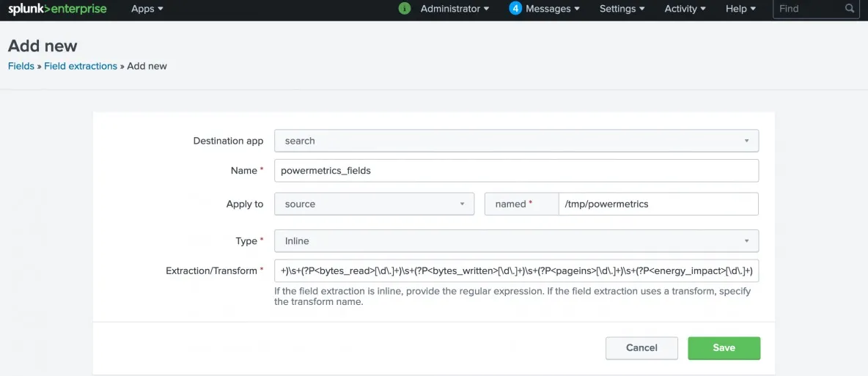Open the Apply to source dropdown
868x376 pixels.
point(374,204)
